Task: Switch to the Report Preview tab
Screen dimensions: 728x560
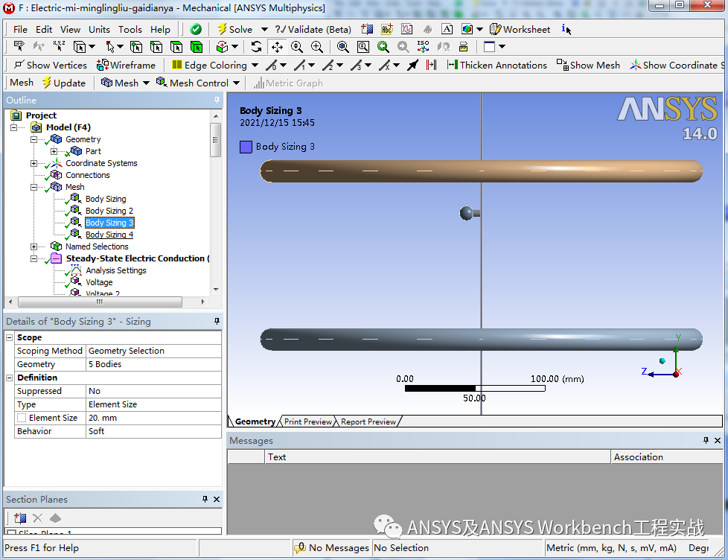Action: click(368, 421)
